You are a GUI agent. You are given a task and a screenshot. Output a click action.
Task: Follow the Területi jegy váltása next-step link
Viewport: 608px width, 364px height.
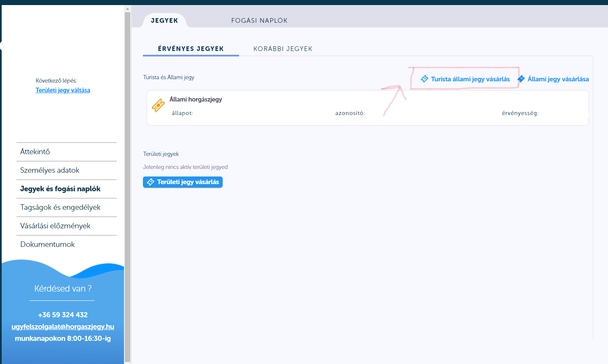[63, 90]
